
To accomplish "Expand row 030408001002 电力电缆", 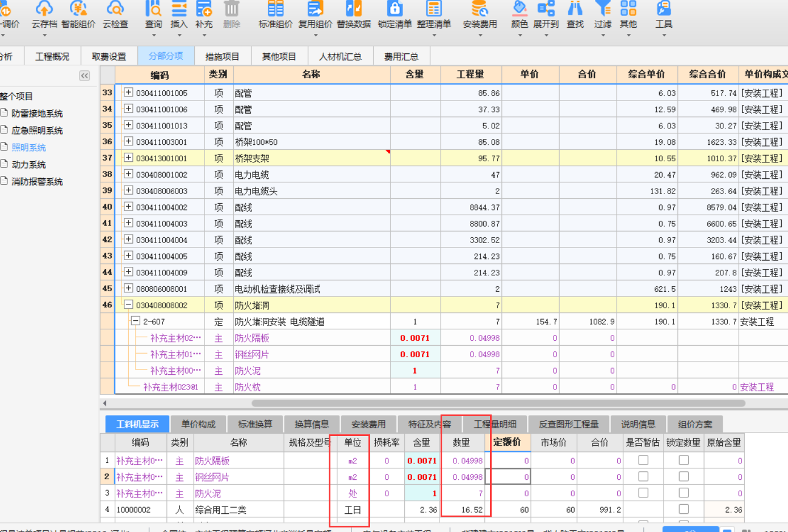I will tap(128, 174).
